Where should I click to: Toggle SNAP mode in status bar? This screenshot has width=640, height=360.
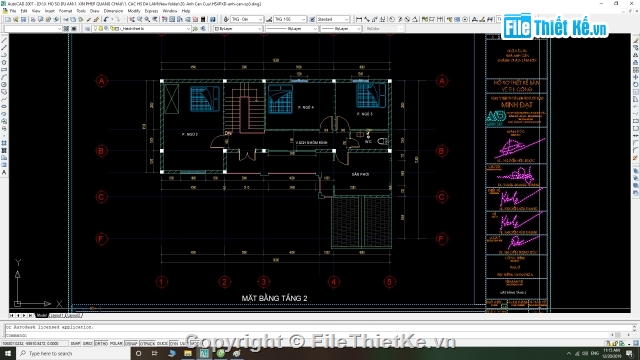75,343
